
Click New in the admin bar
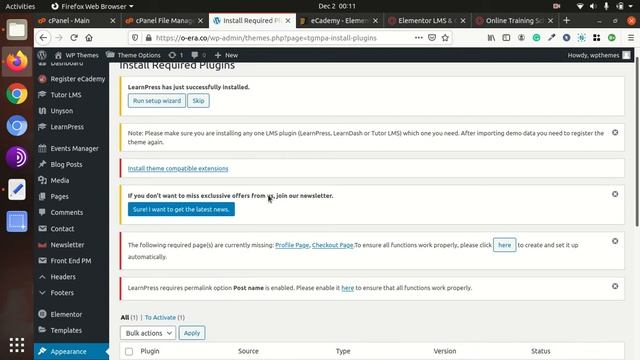pos(226,55)
